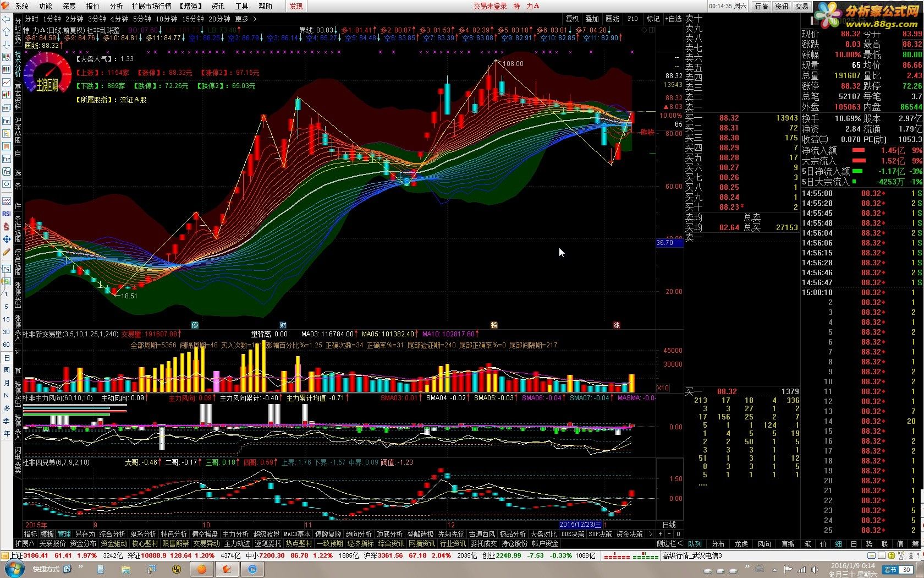The image size is (924, 578).
Task: Select the 龙虎 tab in side panel
Action: [741, 543]
